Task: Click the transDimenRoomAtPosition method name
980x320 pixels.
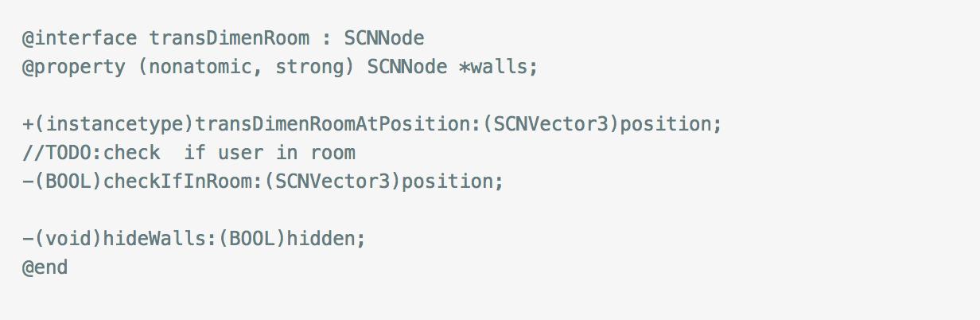Action: 332,123
